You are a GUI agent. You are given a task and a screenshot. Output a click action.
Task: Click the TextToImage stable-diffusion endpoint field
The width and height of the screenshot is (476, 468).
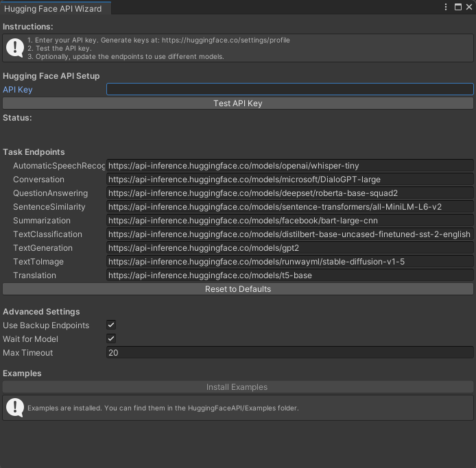point(289,262)
